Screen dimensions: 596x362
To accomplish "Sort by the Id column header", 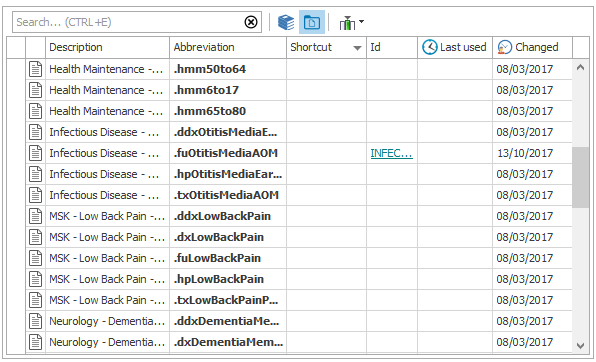I will (x=392, y=47).
